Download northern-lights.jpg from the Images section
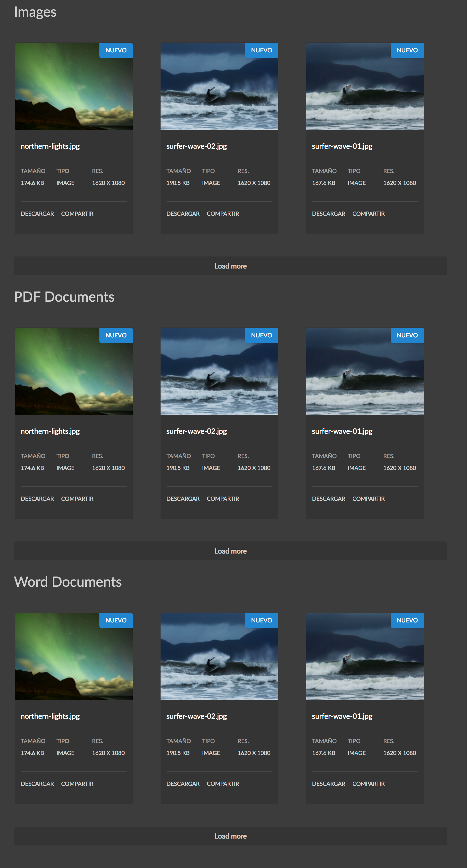The height and width of the screenshot is (868, 467). point(37,213)
